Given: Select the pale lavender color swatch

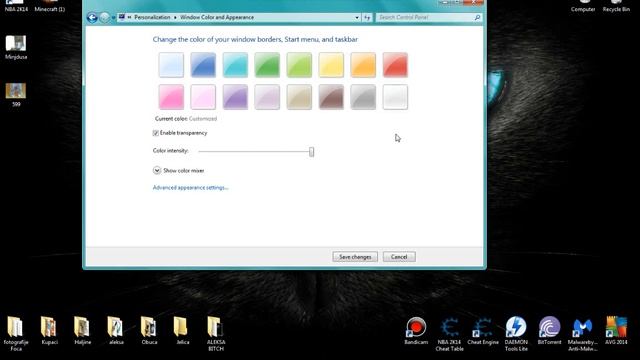Looking at the screenshot, I should tap(267, 97).
